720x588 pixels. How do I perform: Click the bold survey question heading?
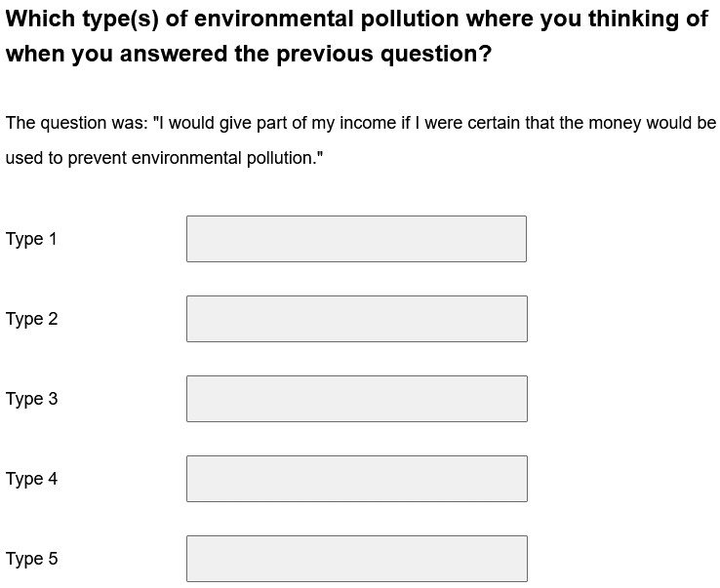(x=357, y=36)
